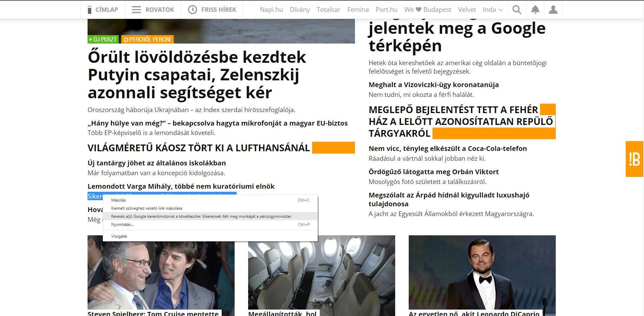This screenshot has height=316, width=644.
Task: Click the Mosolygós fotó született text
Action: pyautogui.click(x=427, y=182)
